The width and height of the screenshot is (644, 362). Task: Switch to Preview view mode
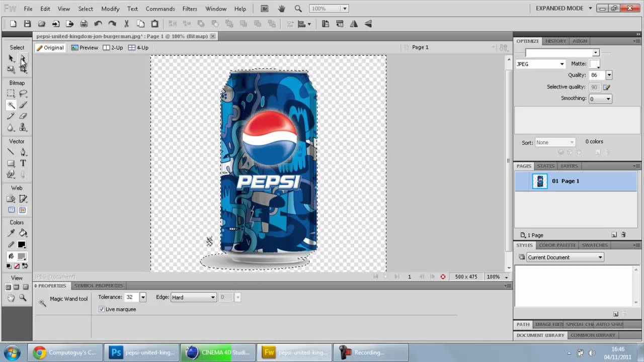click(85, 48)
